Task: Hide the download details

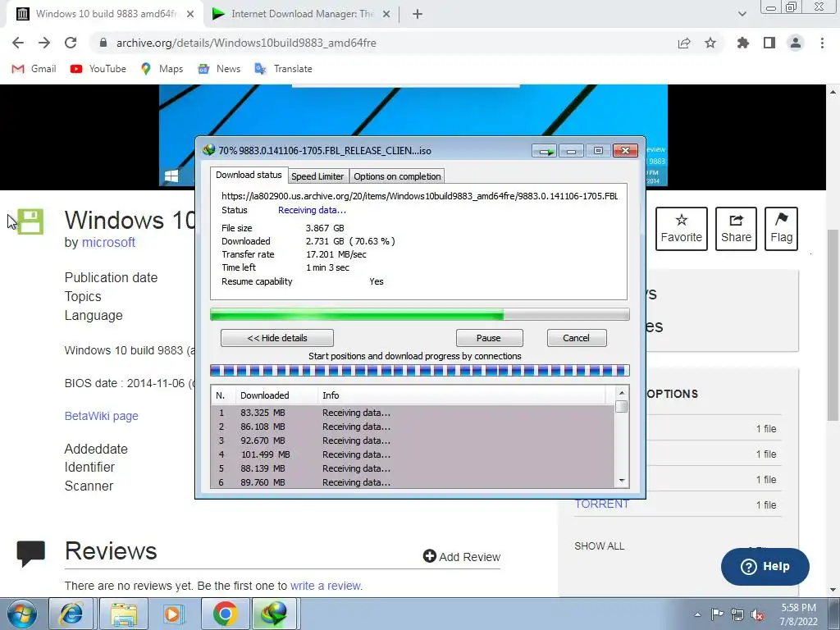Action: point(277,338)
